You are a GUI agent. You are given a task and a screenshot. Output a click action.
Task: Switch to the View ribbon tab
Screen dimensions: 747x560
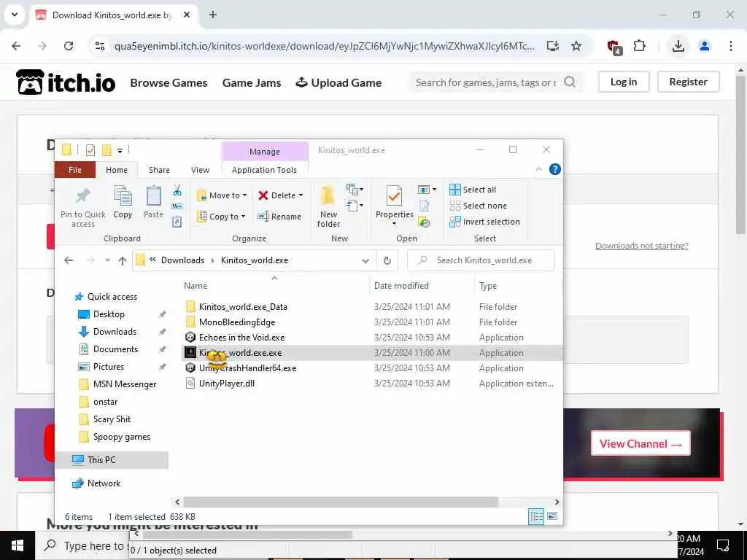pyautogui.click(x=200, y=170)
